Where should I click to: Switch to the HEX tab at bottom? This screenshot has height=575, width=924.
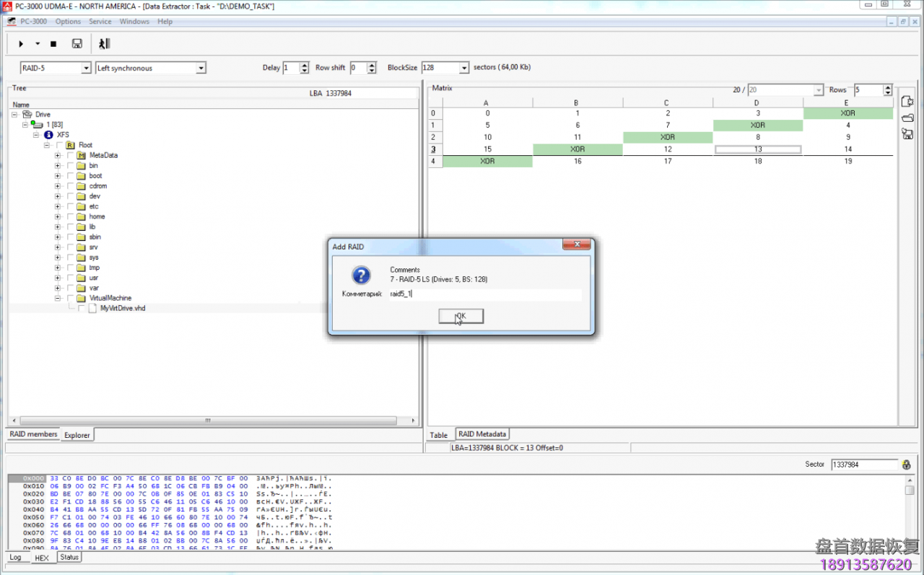coord(42,557)
